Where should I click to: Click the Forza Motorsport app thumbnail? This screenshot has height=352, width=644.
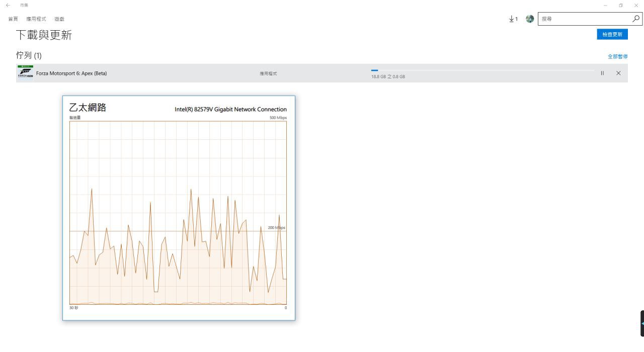tap(25, 73)
